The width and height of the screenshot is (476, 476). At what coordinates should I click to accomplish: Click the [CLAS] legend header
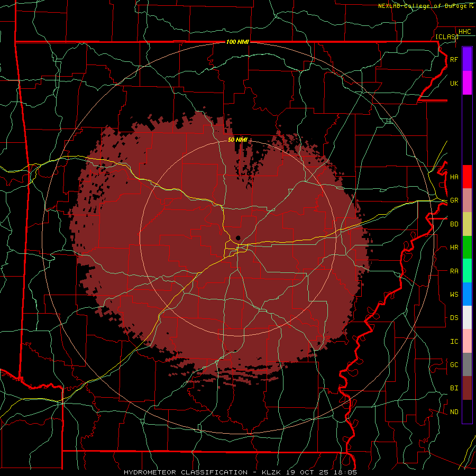pos(447,36)
